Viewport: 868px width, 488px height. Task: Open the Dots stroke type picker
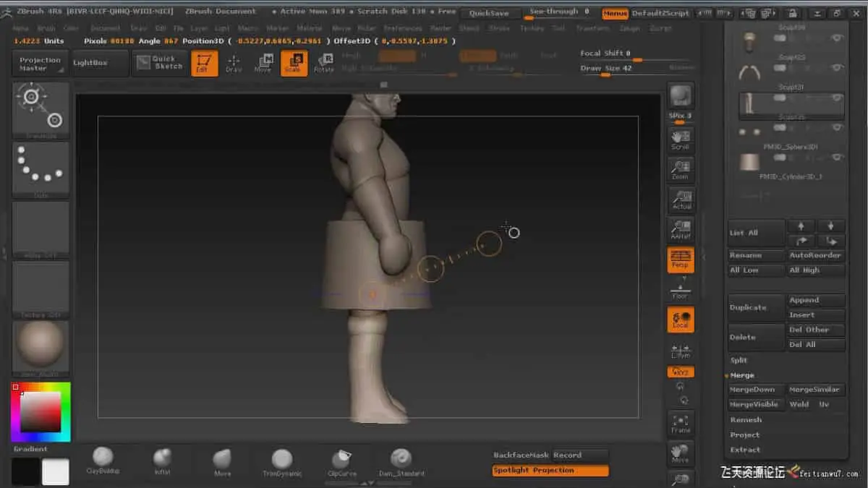(41, 170)
